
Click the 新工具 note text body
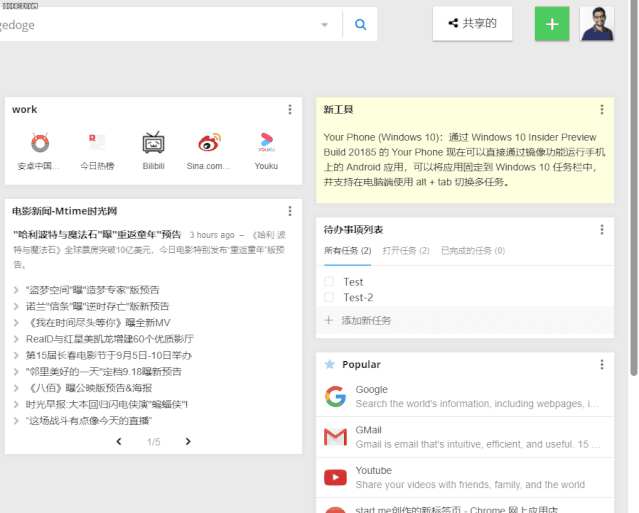tap(464, 159)
